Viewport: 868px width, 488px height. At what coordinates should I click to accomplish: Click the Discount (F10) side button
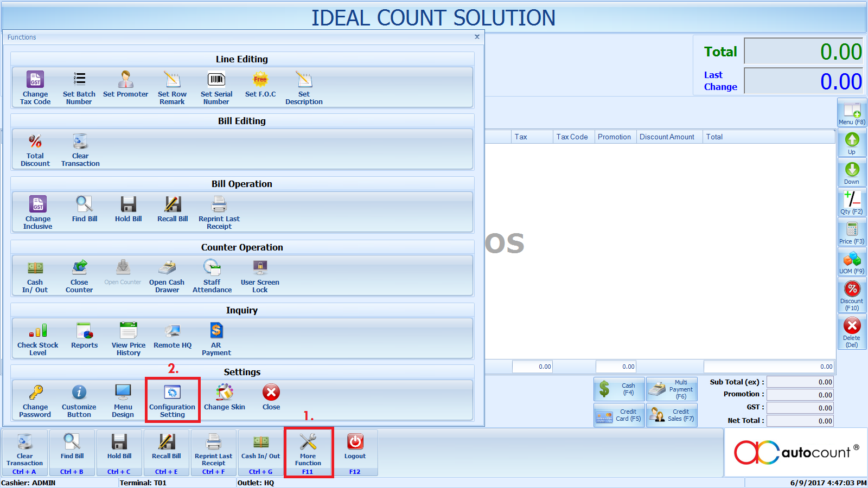[852, 295]
